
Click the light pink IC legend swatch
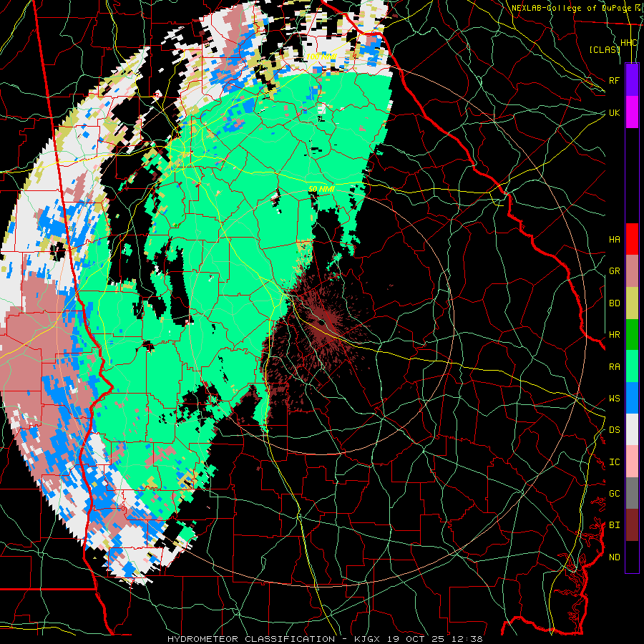pos(632,462)
